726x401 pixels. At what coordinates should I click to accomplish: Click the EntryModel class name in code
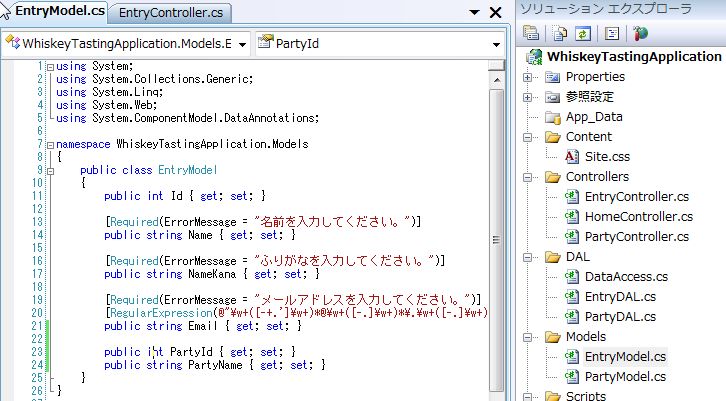[x=188, y=170]
